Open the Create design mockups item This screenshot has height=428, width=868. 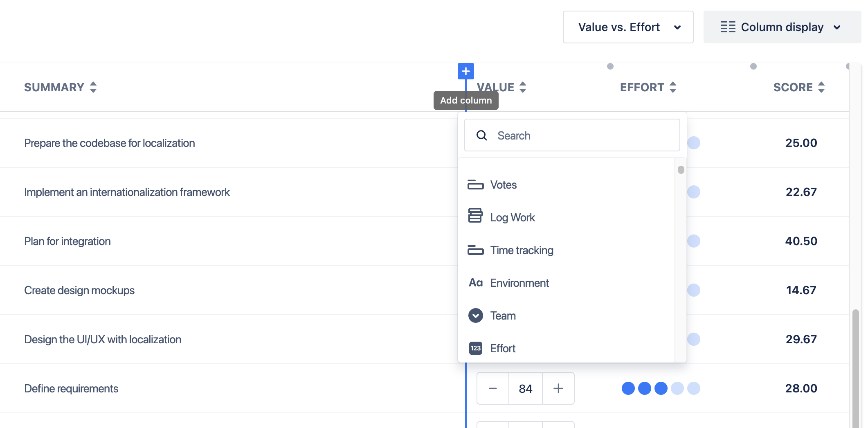[79, 291]
